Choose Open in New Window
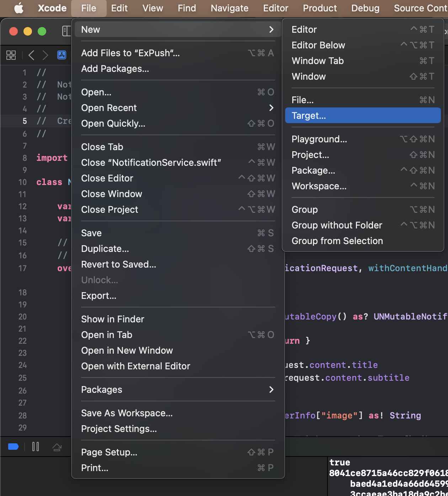This screenshot has height=496, width=448. click(178, 350)
